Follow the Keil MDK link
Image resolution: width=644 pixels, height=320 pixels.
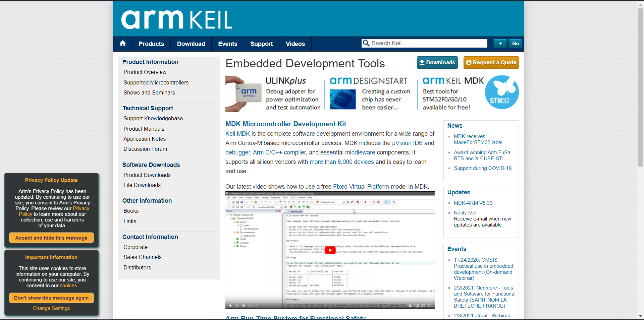(237, 134)
